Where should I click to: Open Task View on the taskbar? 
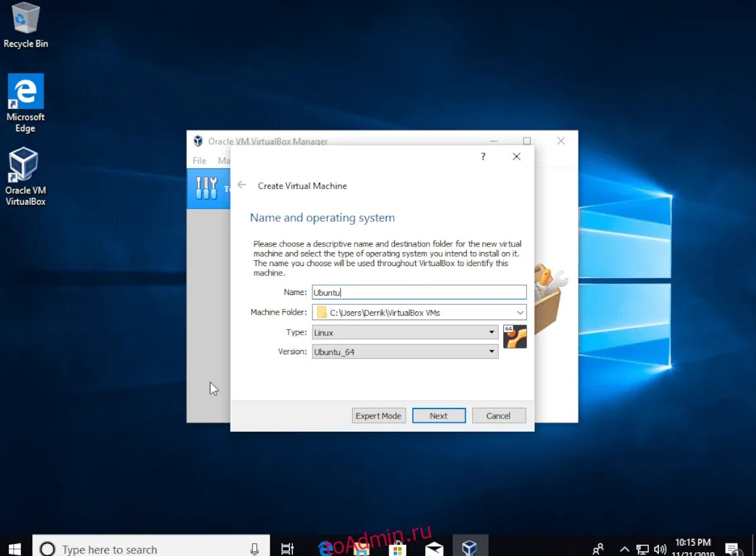[287, 548]
